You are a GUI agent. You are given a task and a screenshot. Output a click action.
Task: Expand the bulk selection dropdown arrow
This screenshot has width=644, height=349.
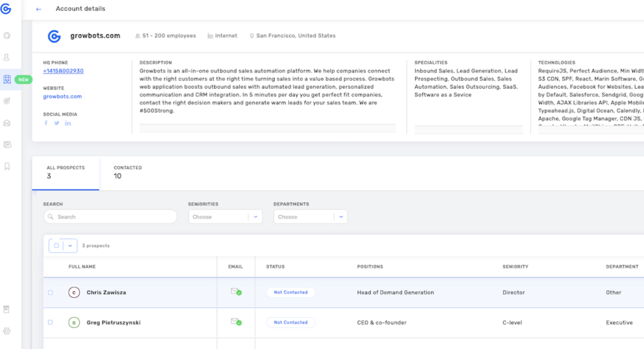69,245
